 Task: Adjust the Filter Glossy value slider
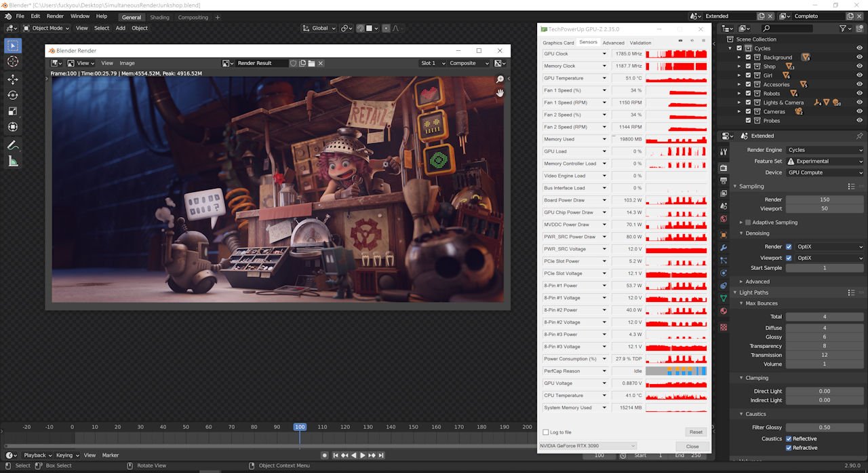825,428
